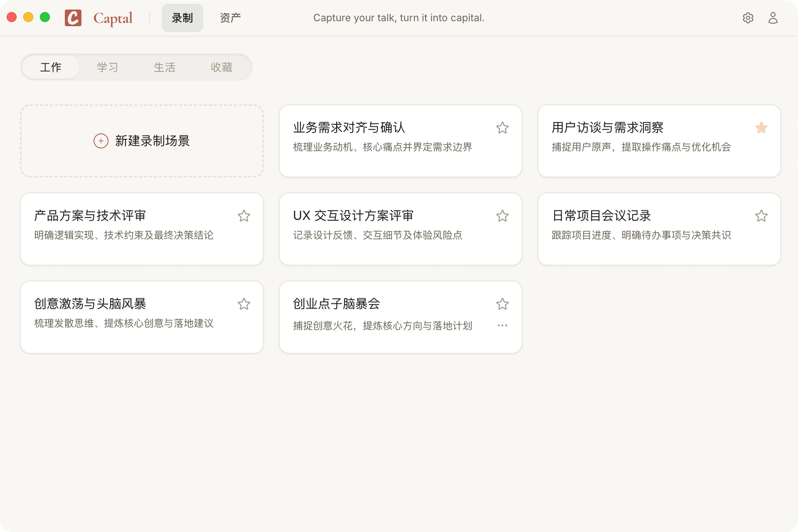This screenshot has height=532, width=798.
Task: Favorite the 业务需求对齐与确认 scene
Action: tap(502, 128)
